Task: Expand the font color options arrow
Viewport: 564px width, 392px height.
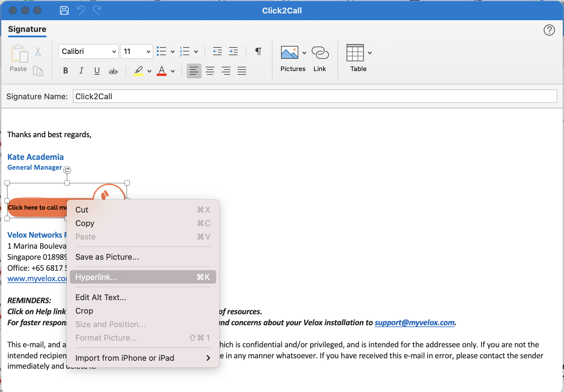Action: pos(173,71)
